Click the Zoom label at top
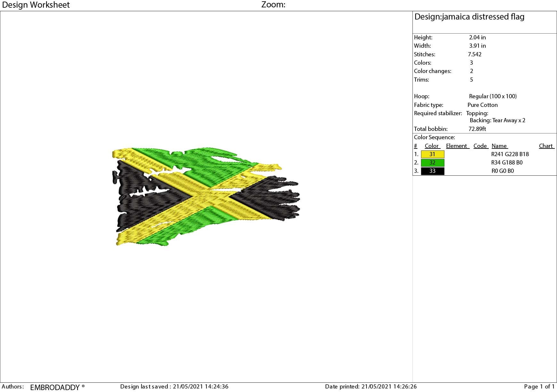Image resolution: width=557 pixels, height=392 pixels. coord(273,4)
